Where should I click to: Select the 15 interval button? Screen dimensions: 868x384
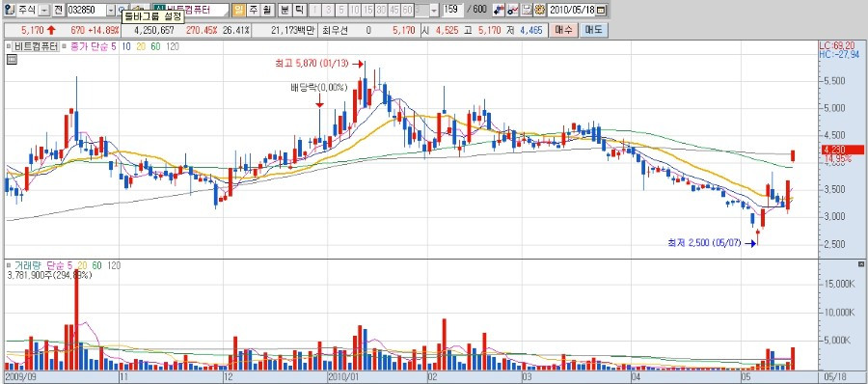coord(367,10)
